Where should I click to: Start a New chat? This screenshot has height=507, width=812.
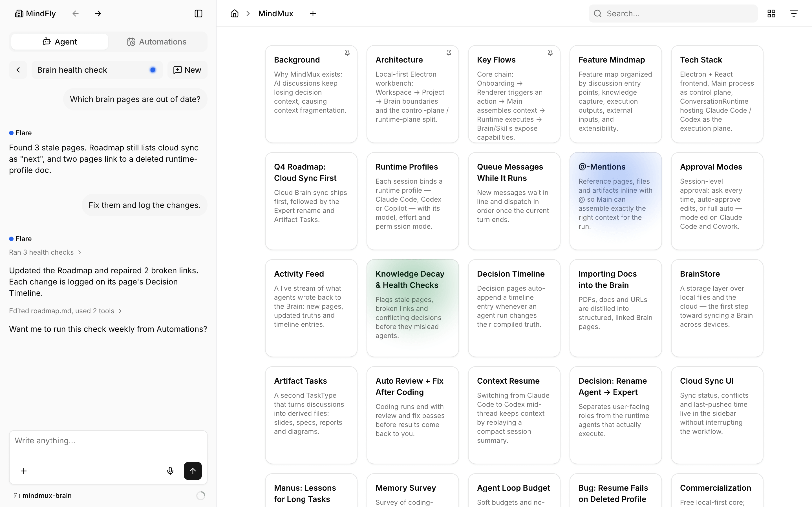click(x=187, y=70)
